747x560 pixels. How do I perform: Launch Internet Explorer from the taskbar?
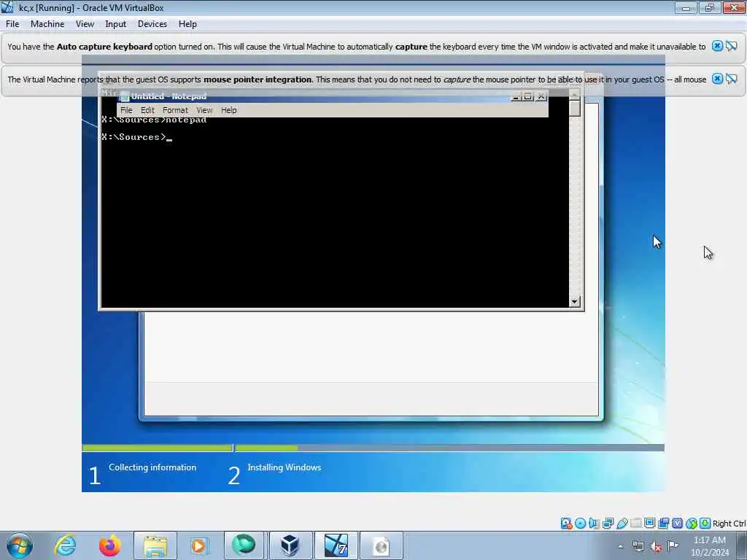[x=65, y=545]
